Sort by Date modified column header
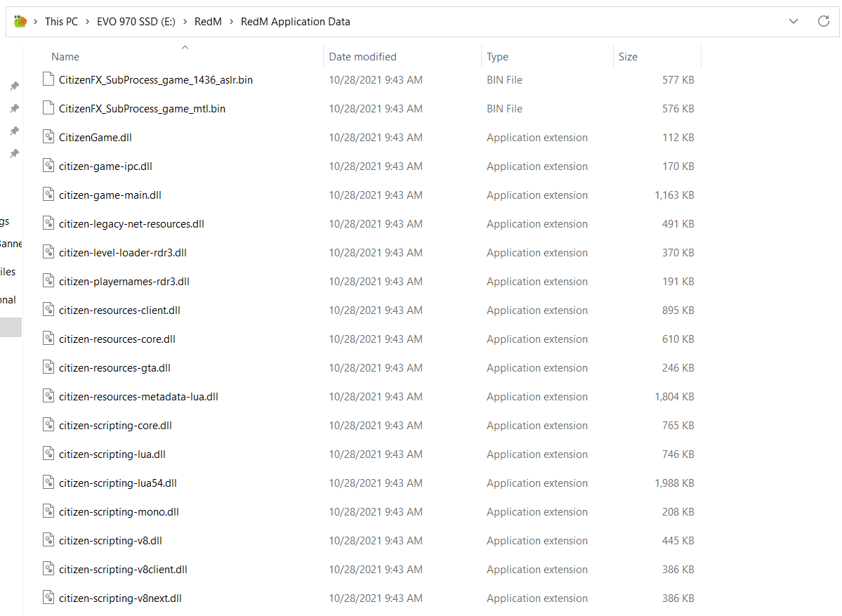This screenshot has height=616, width=842. (362, 57)
